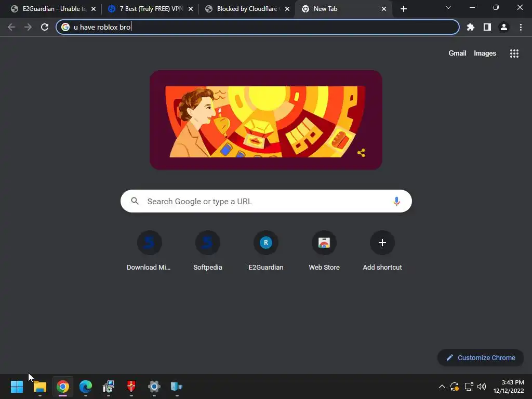The height and width of the screenshot is (399, 532).
Task: Open a new browser tab
Action: pyautogui.click(x=403, y=9)
